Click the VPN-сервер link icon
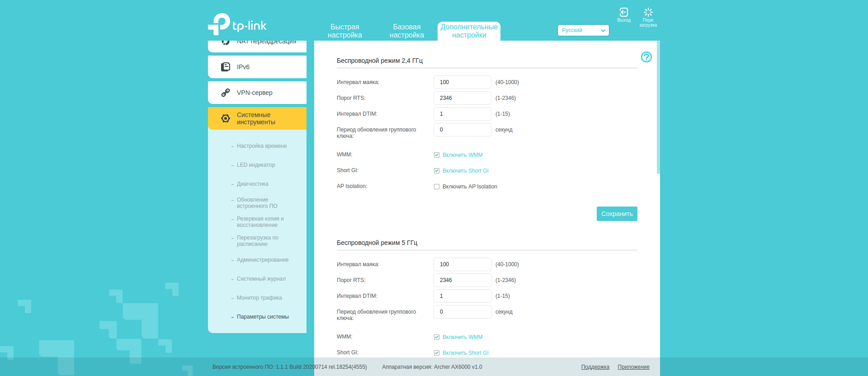The width and height of the screenshot is (868, 376). pyautogui.click(x=225, y=93)
